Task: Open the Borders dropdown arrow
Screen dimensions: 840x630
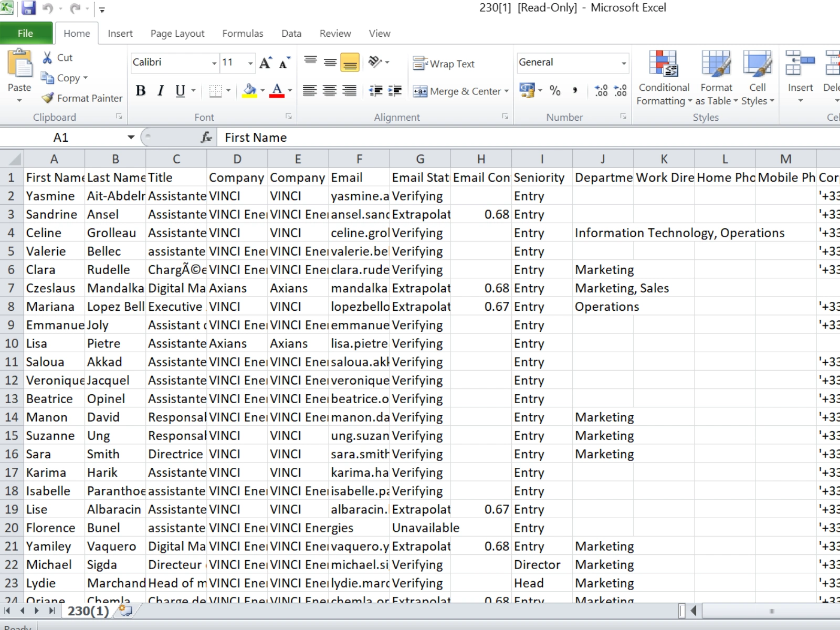Action: click(228, 91)
